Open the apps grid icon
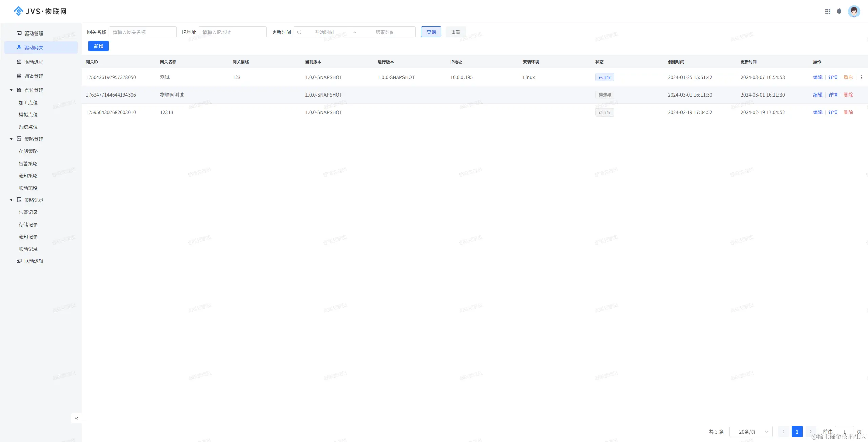This screenshot has height=442, width=868. 827,11
